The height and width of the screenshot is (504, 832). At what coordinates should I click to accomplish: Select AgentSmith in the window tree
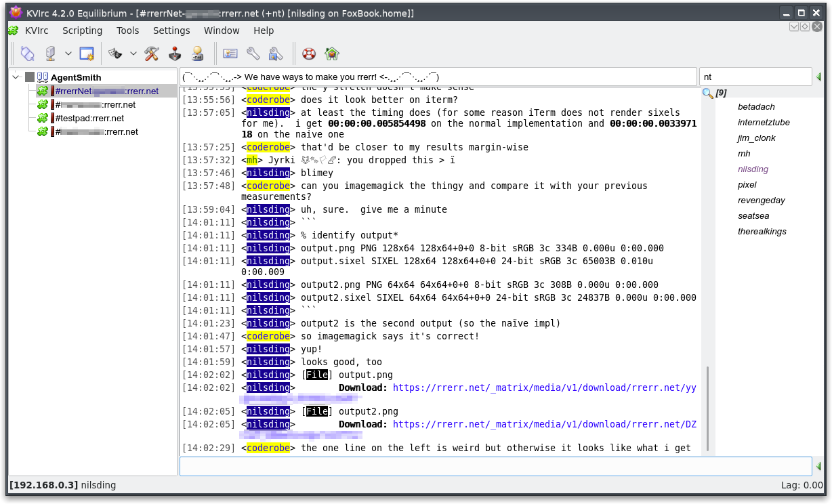[76, 77]
